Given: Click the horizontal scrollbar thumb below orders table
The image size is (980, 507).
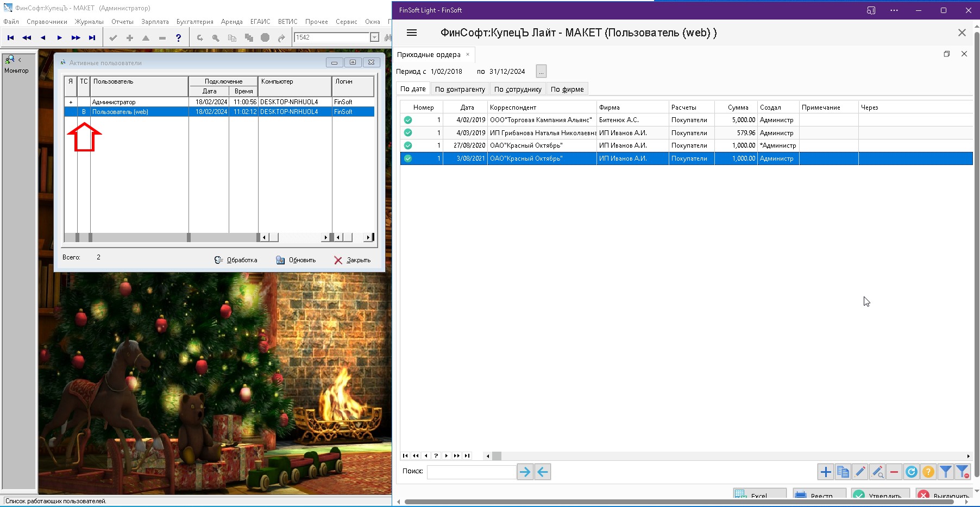Looking at the screenshot, I should click(x=497, y=456).
